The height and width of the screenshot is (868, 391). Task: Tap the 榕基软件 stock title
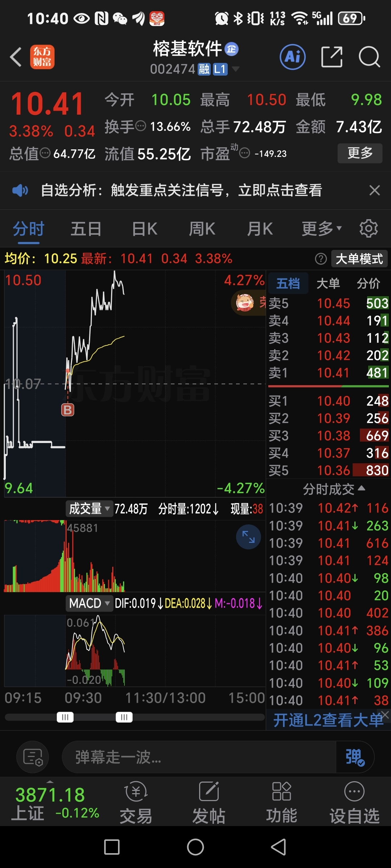click(187, 49)
